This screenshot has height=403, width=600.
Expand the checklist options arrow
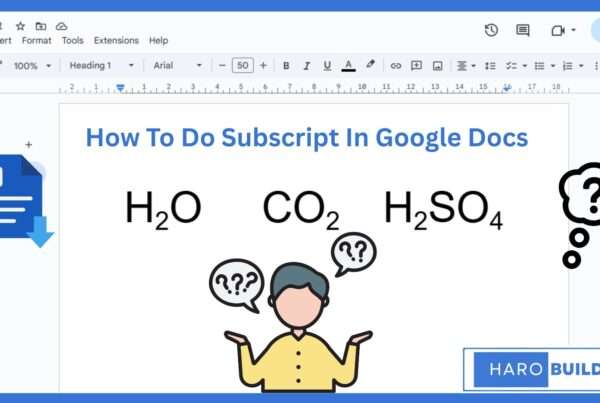[525, 66]
